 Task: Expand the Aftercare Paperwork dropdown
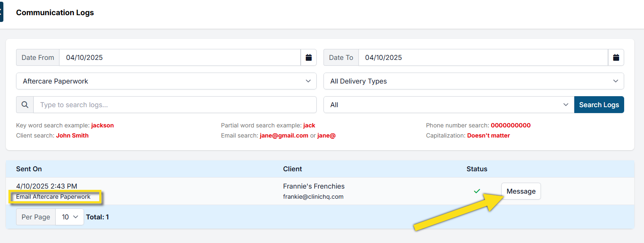(x=166, y=81)
